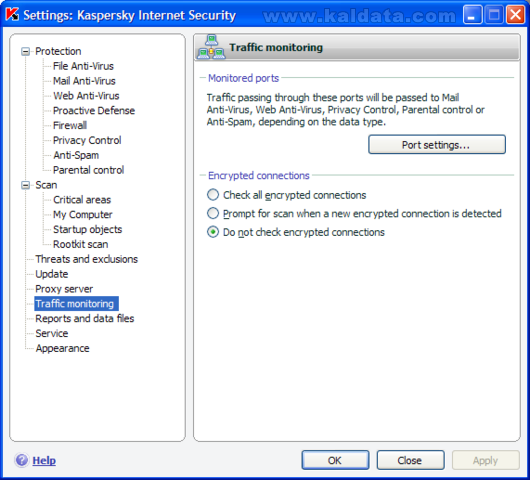Collapse the Protection tree node
Image resolution: width=530 pixels, height=480 pixels.
pos(25,51)
